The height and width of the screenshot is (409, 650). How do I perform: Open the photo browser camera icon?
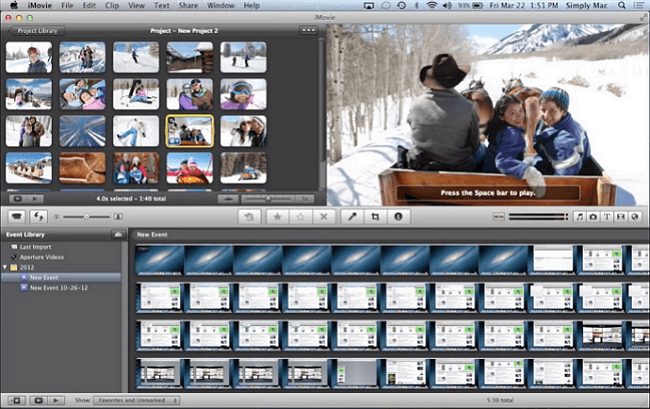(x=593, y=217)
